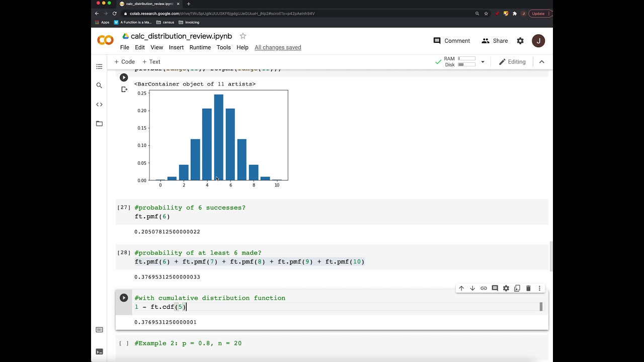Open the cell editor settings gear
Screen dimensions: 644x362
coord(506,288)
